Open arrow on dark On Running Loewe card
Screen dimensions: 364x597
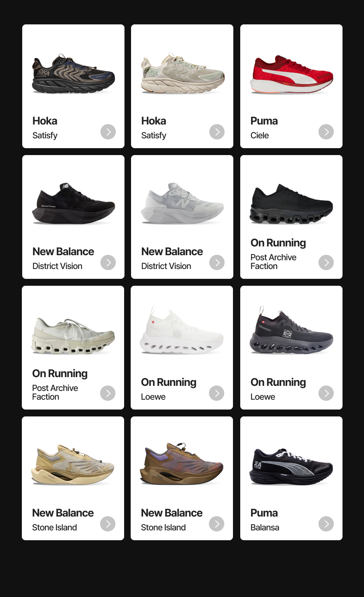click(x=326, y=393)
